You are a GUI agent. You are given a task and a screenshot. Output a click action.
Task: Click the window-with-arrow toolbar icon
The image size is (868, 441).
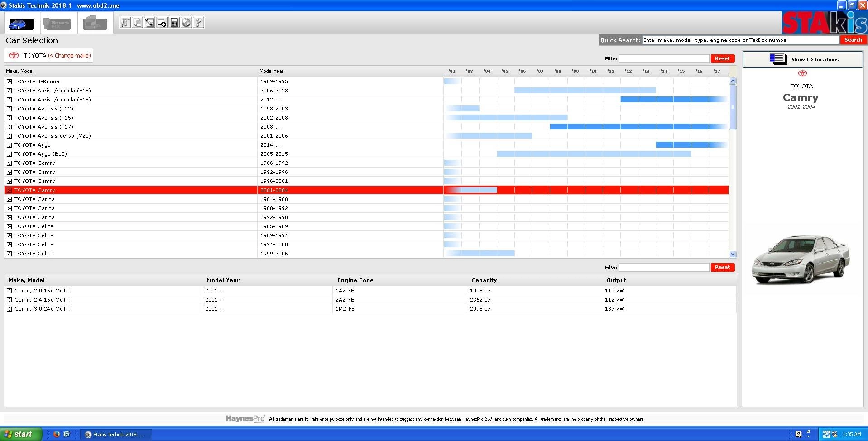162,23
